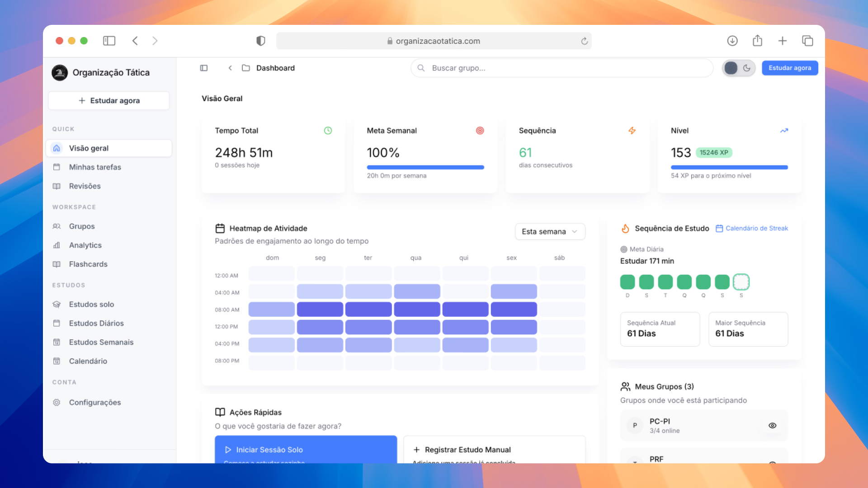Viewport: 868px width, 488px height.
Task: Collapse the app sidebar panel icon
Action: (204, 68)
